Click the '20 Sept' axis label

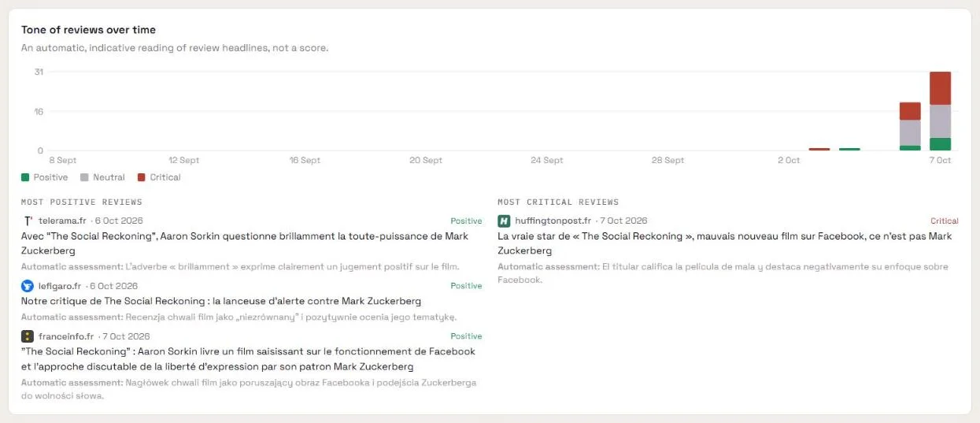click(426, 160)
